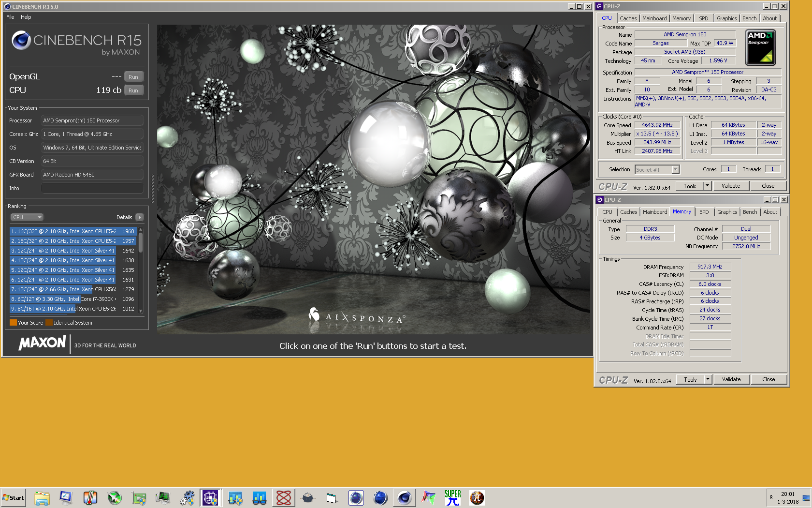
Task: Click the top CPU-Z window title icon
Action: point(599,6)
